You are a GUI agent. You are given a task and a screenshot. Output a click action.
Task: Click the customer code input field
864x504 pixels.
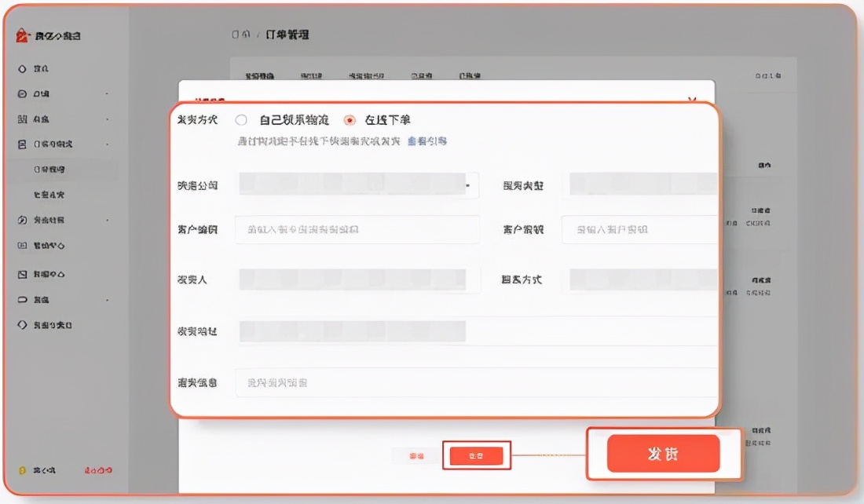coord(357,230)
